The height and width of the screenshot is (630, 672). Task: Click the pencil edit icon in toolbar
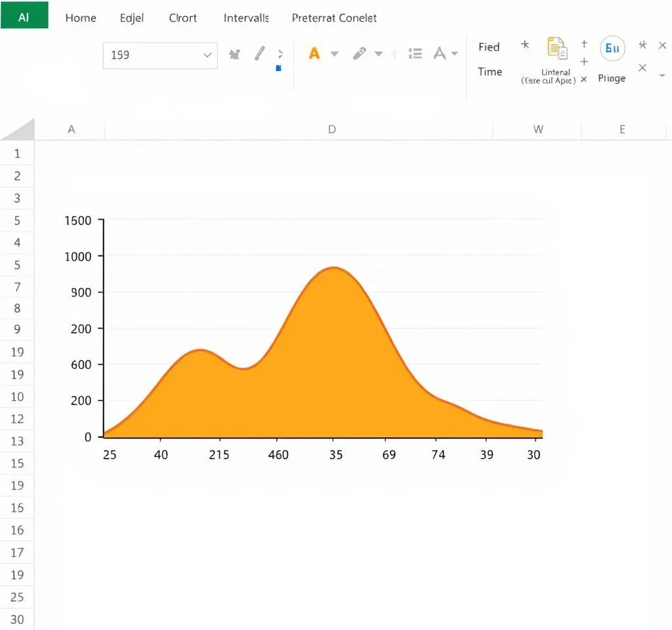click(x=260, y=54)
